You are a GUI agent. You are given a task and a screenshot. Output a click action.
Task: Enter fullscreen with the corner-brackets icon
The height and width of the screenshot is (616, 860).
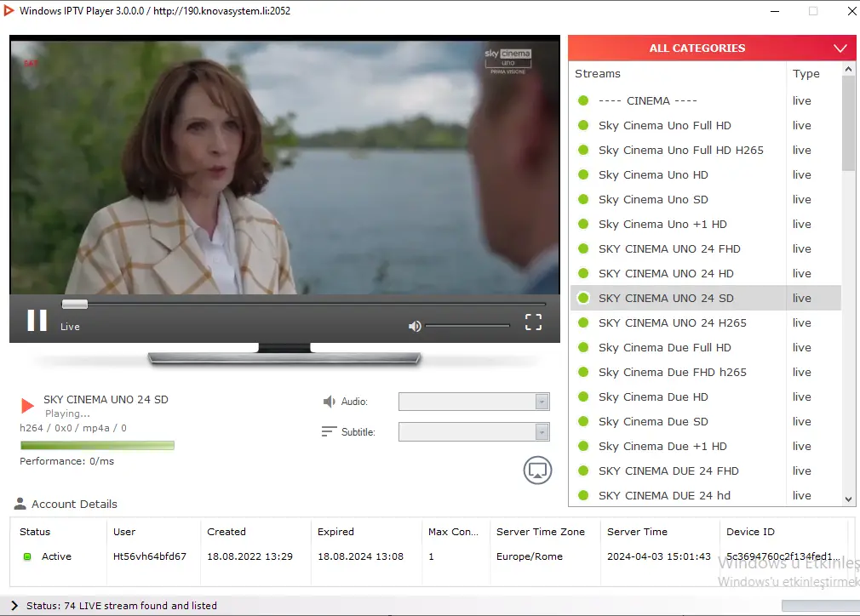point(533,322)
